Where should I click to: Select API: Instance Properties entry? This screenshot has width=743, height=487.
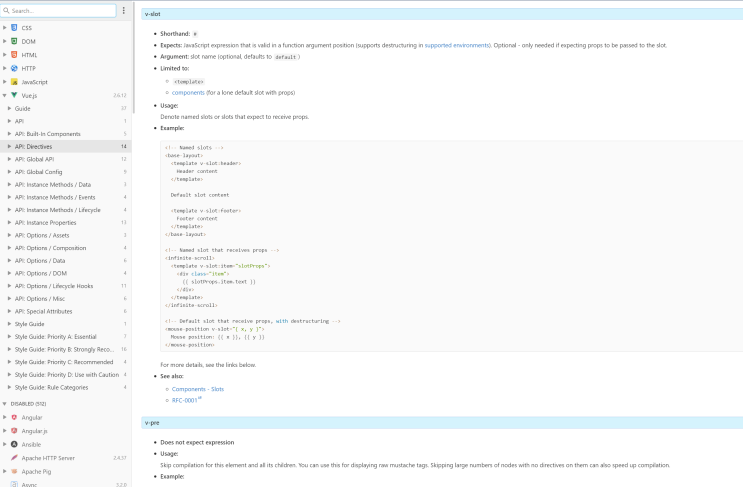pyautogui.click(x=66, y=223)
